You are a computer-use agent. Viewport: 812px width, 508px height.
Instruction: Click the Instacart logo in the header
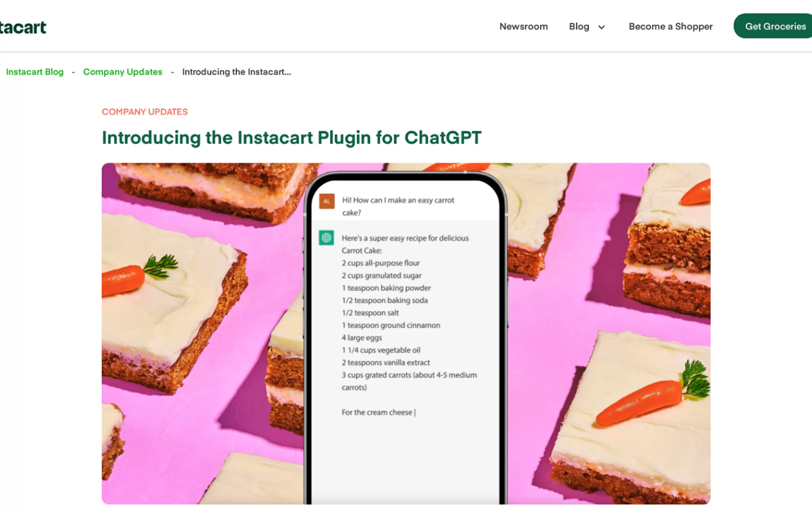[23, 27]
